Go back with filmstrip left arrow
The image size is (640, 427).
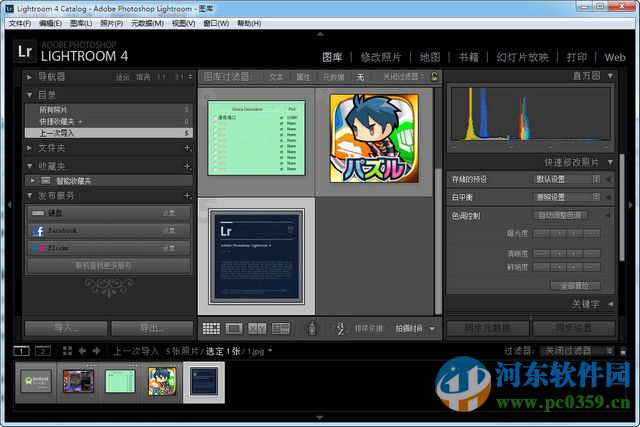point(82,351)
